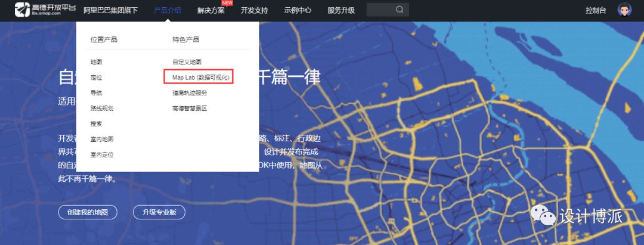Select 导航 in dropdown

pyautogui.click(x=96, y=93)
